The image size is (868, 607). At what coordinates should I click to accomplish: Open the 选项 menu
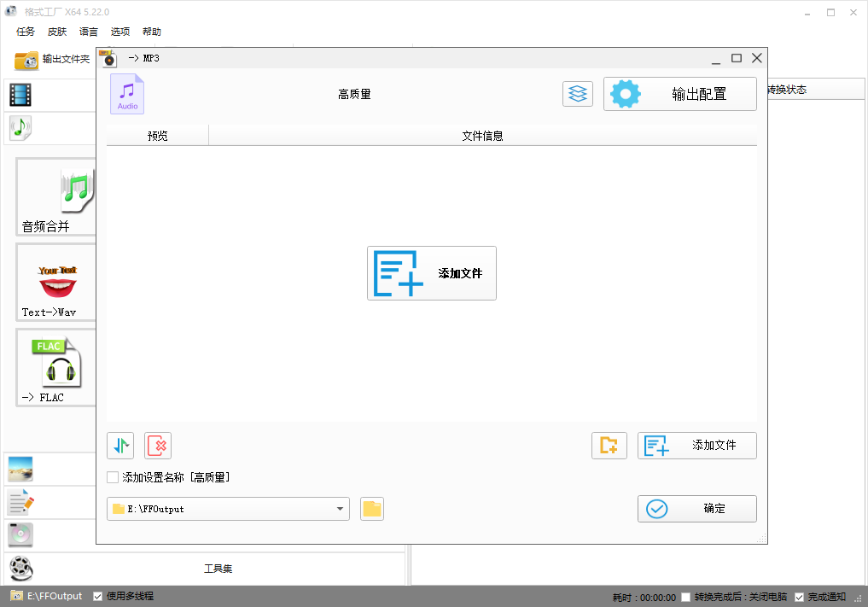120,32
